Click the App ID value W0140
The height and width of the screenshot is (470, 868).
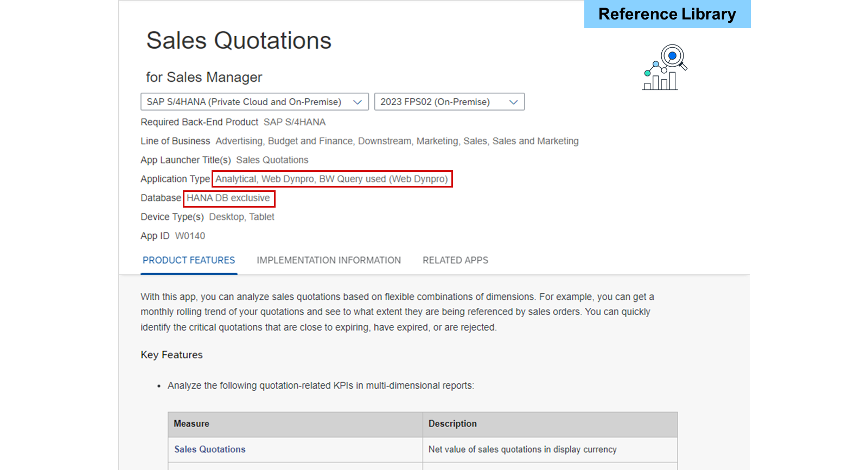(190, 236)
